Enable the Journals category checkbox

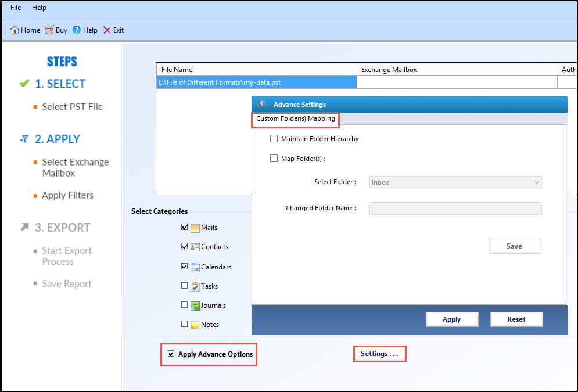click(x=185, y=305)
